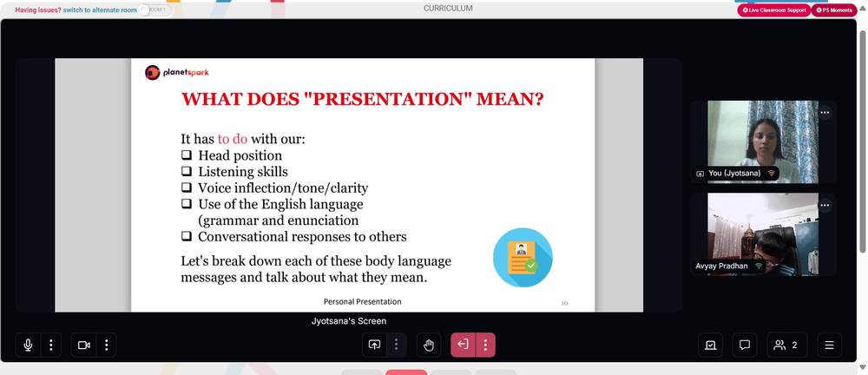Click the Use of English language checkbox bullet
868x375 pixels.
187,204
